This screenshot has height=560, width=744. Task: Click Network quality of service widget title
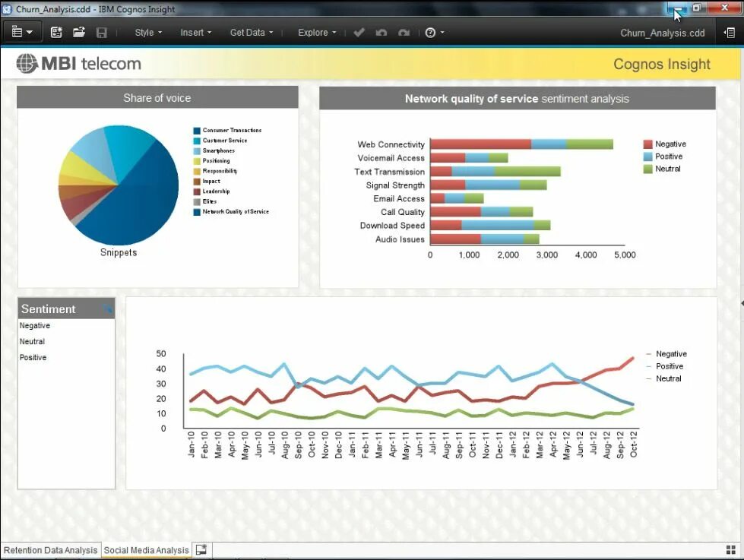pyautogui.click(x=517, y=99)
